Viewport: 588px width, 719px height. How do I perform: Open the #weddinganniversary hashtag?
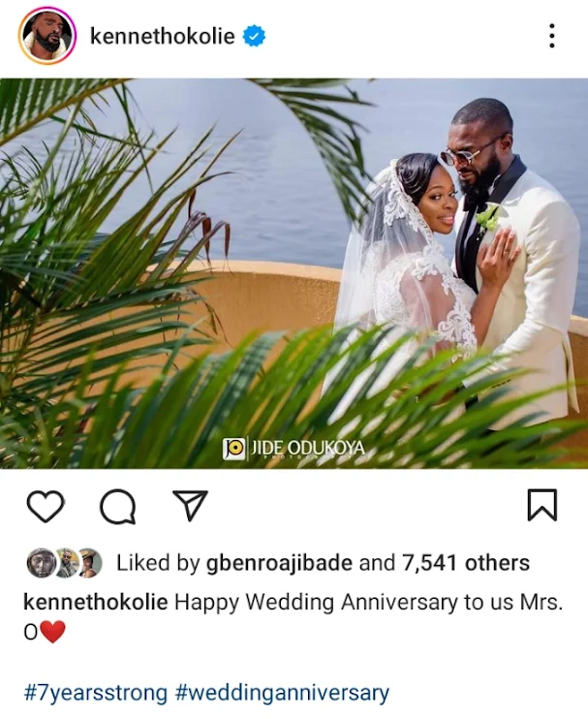click(x=282, y=693)
